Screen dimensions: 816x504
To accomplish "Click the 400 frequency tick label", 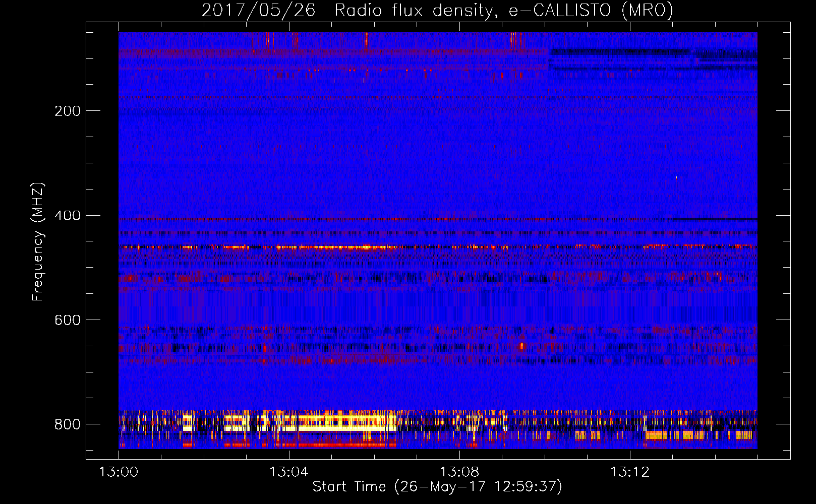I will 68,216.
